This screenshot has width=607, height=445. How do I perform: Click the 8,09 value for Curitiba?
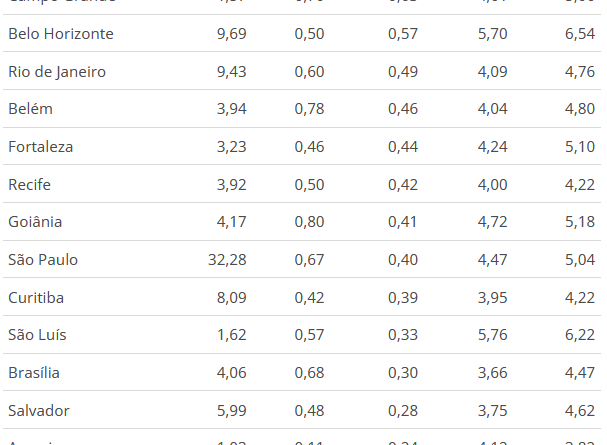pyautogui.click(x=230, y=298)
